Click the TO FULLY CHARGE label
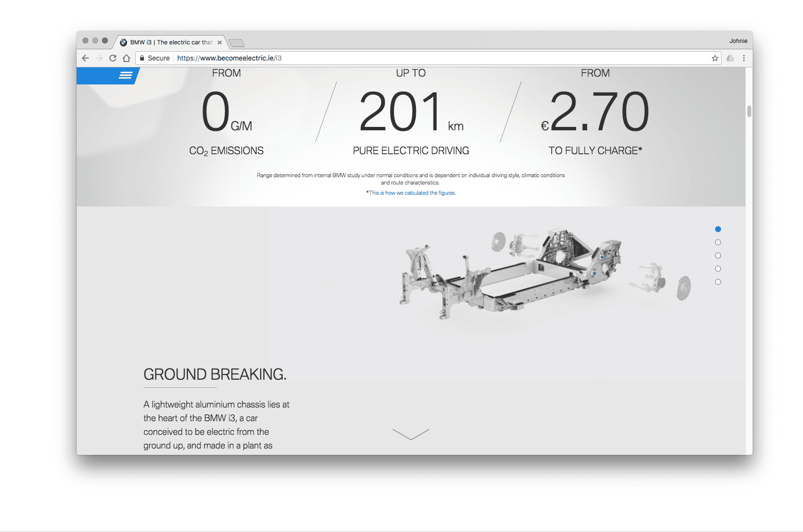The width and height of the screenshot is (803, 532). pos(595,151)
